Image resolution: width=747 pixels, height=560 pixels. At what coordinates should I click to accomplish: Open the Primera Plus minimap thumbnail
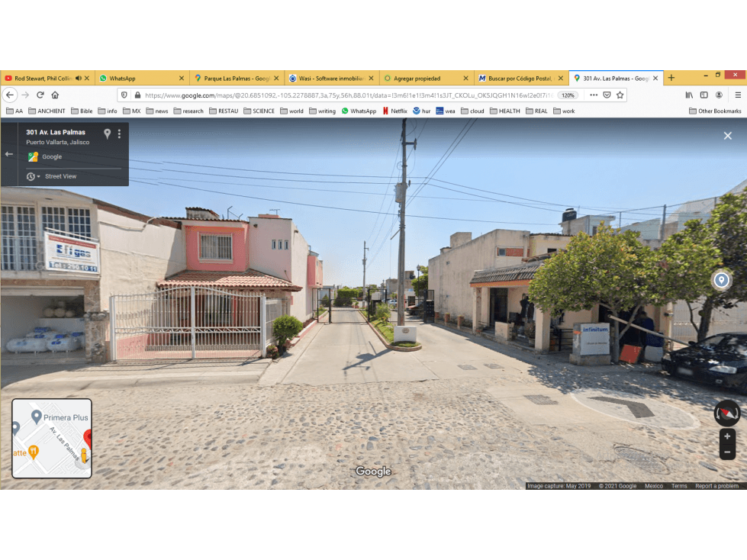click(52, 438)
